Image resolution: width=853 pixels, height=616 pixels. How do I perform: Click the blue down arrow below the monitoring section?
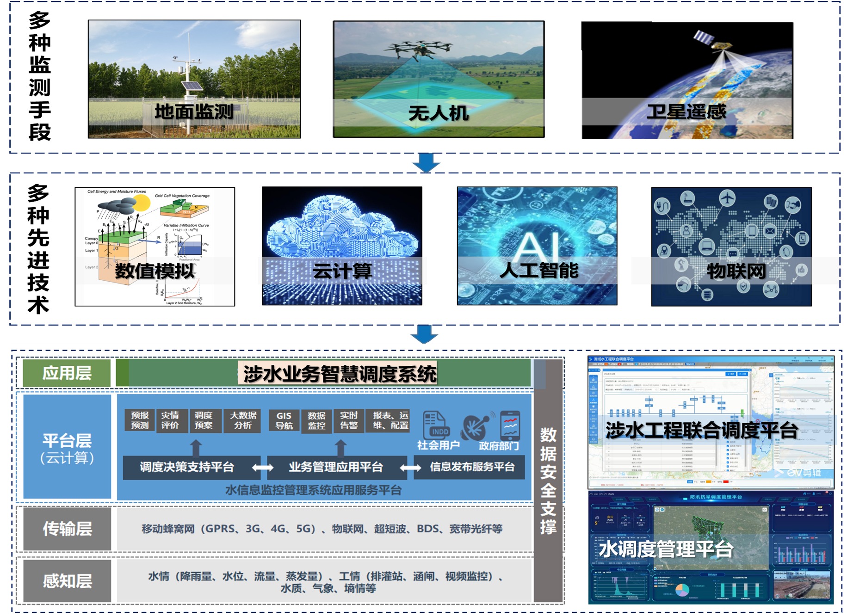tap(426, 162)
